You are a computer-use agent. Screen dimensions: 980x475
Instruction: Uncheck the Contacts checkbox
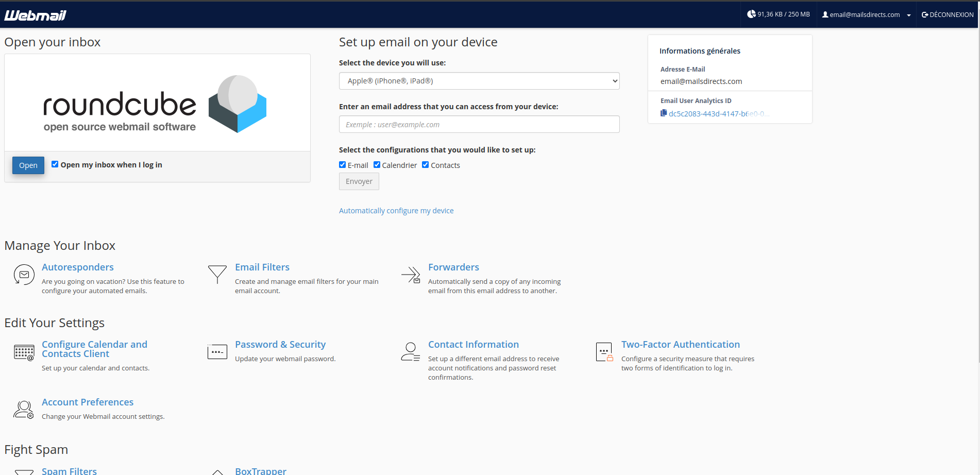click(x=425, y=165)
